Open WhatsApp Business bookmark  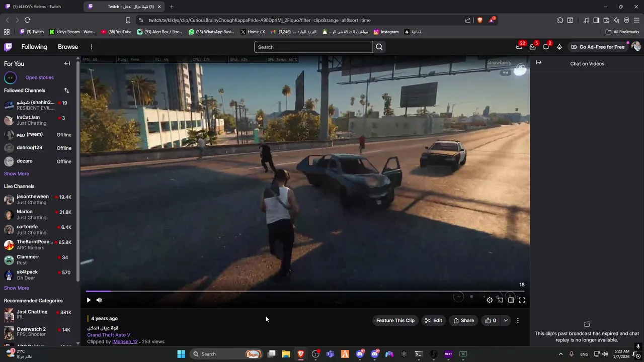211,32
